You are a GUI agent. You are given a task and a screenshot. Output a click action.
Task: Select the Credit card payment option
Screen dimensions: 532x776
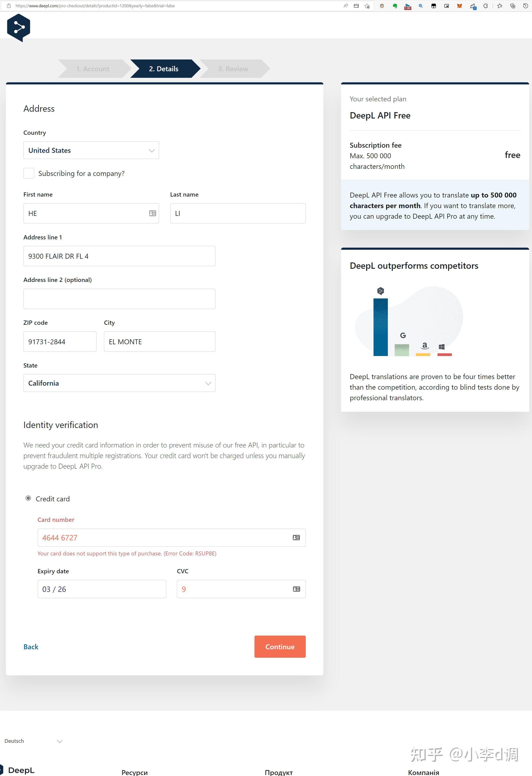pos(29,499)
